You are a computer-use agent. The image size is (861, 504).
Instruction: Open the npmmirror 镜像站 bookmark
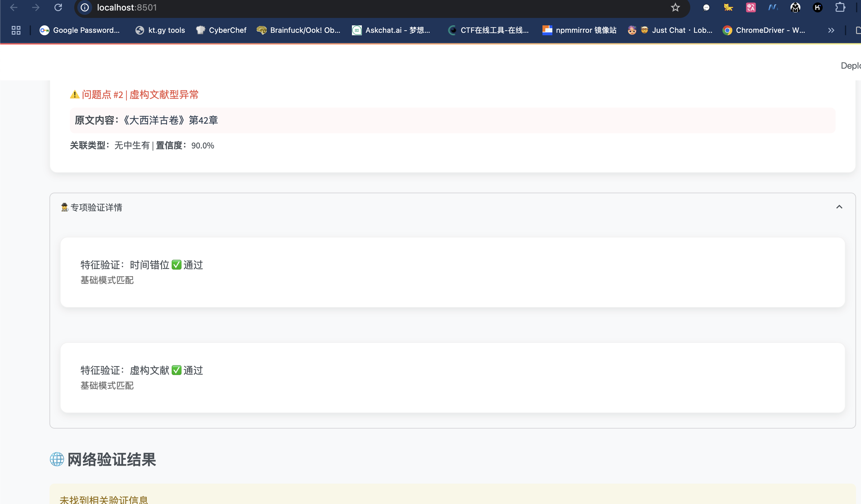580,30
